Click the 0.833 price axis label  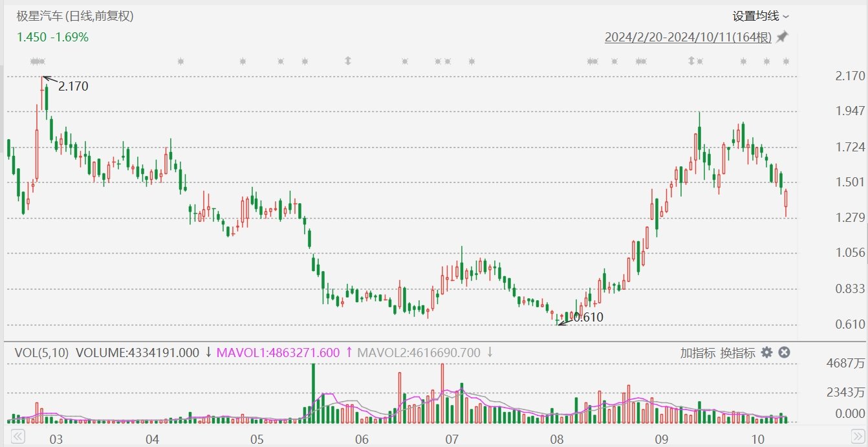click(x=851, y=289)
